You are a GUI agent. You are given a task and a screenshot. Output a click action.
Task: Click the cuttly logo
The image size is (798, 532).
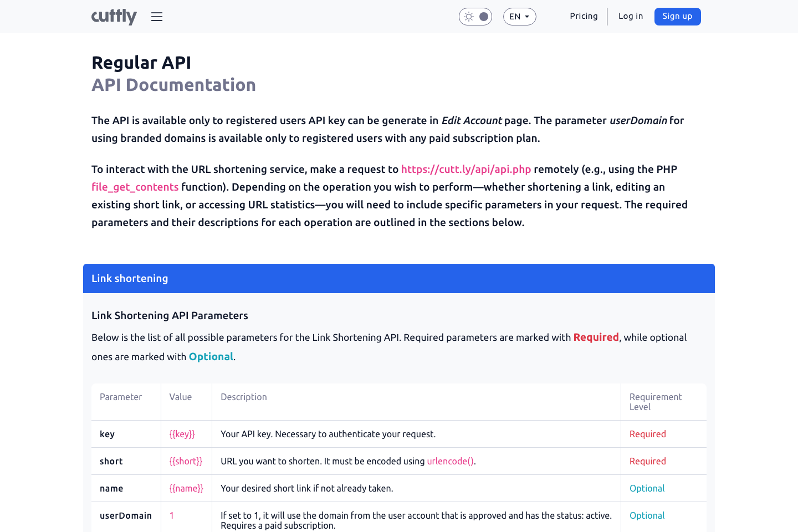coord(114,17)
